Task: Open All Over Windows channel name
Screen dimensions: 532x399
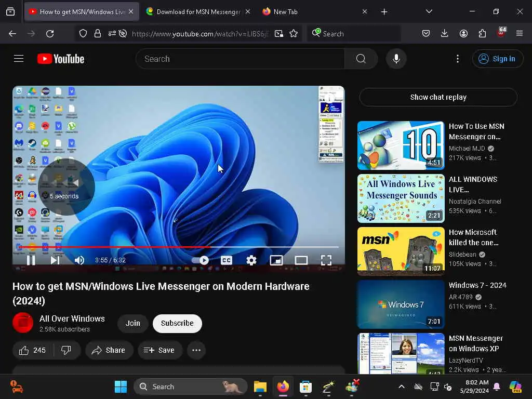Action: [72, 318]
